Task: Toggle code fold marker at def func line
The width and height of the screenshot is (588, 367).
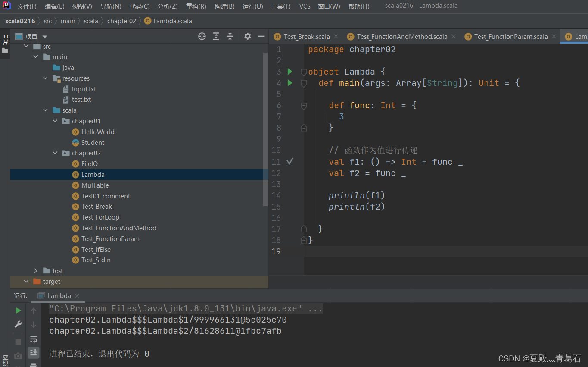Action: pos(304,105)
